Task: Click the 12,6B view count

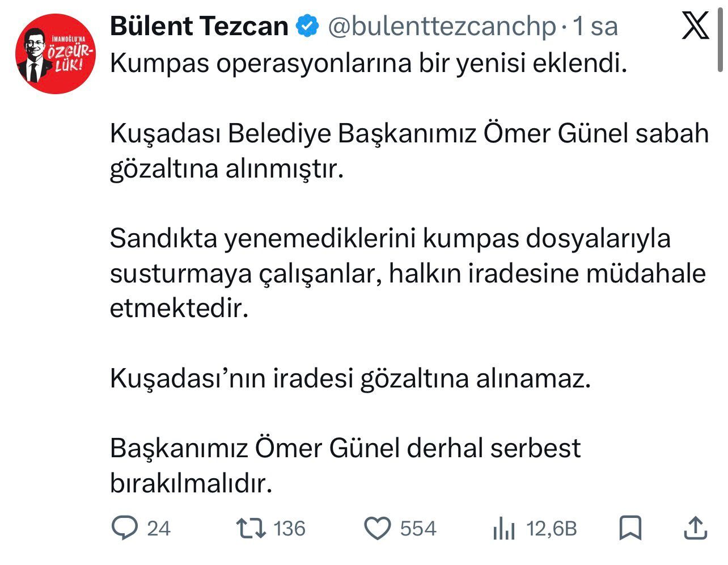Action: 551,529
